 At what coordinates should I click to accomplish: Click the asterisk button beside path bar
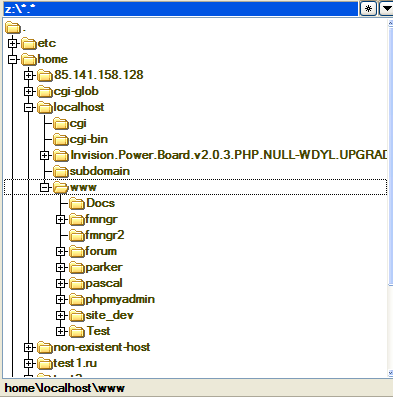(368, 8)
